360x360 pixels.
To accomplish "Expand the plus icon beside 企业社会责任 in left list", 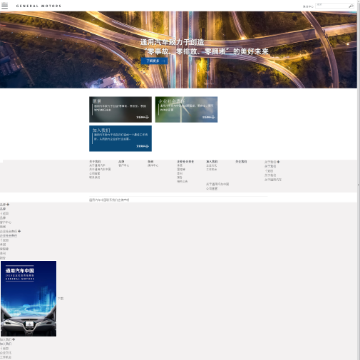I will pyautogui.click(x=20, y=231).
